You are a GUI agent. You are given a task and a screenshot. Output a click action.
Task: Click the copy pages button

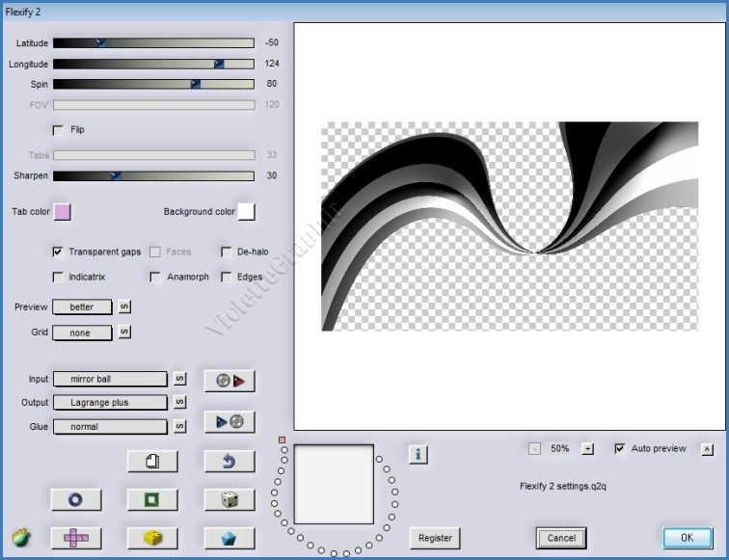pyautogui.click(x=152, y=462)
